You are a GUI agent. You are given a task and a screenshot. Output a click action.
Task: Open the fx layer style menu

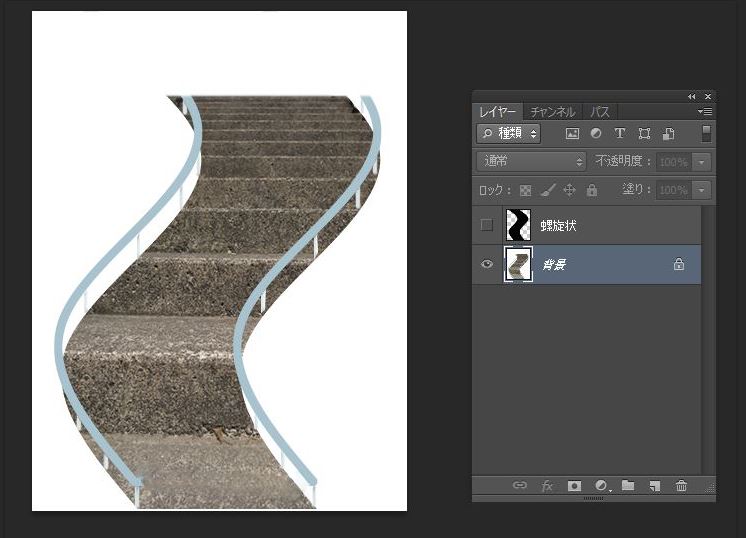(547, 486)
